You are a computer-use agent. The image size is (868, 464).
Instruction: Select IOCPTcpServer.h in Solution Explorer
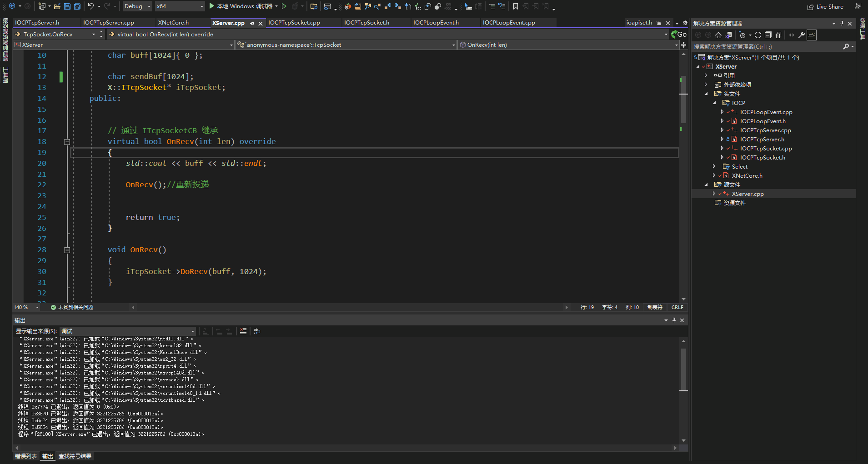point(762,140)
